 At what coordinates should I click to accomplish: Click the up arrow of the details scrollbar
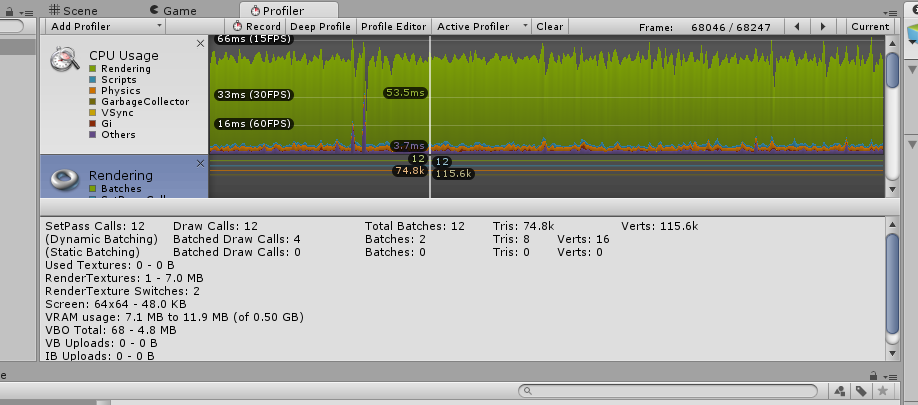[x=892, y=224]
